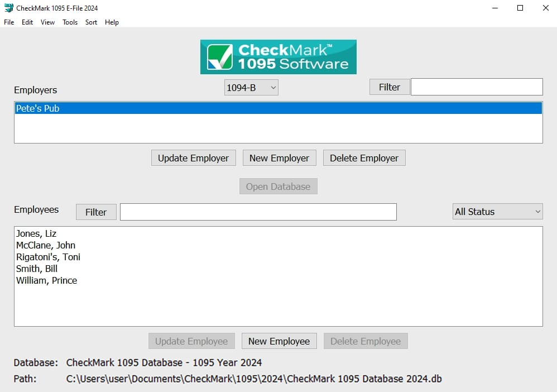The width and height of the screenshot is (557, 392).
Task: Click the employers Filter button
Action: point(389,87)
